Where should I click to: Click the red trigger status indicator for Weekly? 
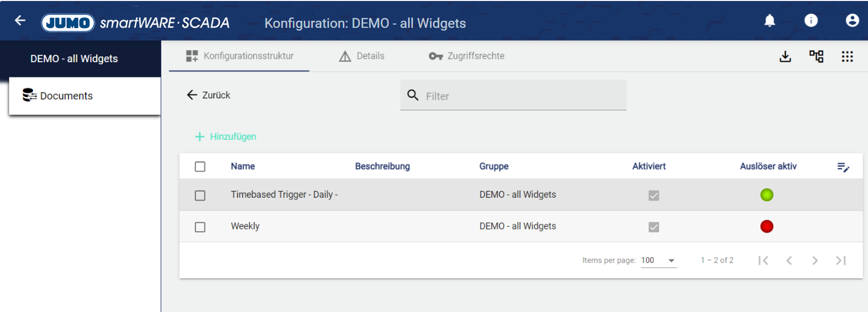[x=767, y=226]
